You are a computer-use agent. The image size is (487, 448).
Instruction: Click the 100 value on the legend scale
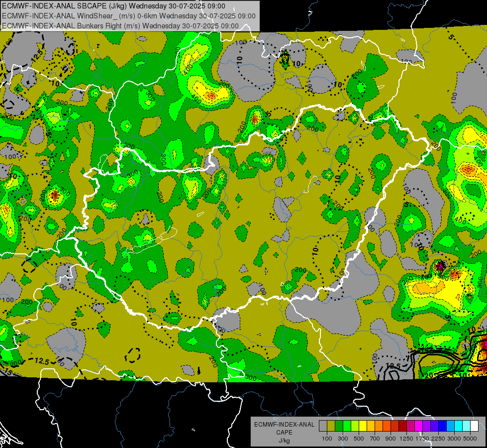[x=327, y=439]
